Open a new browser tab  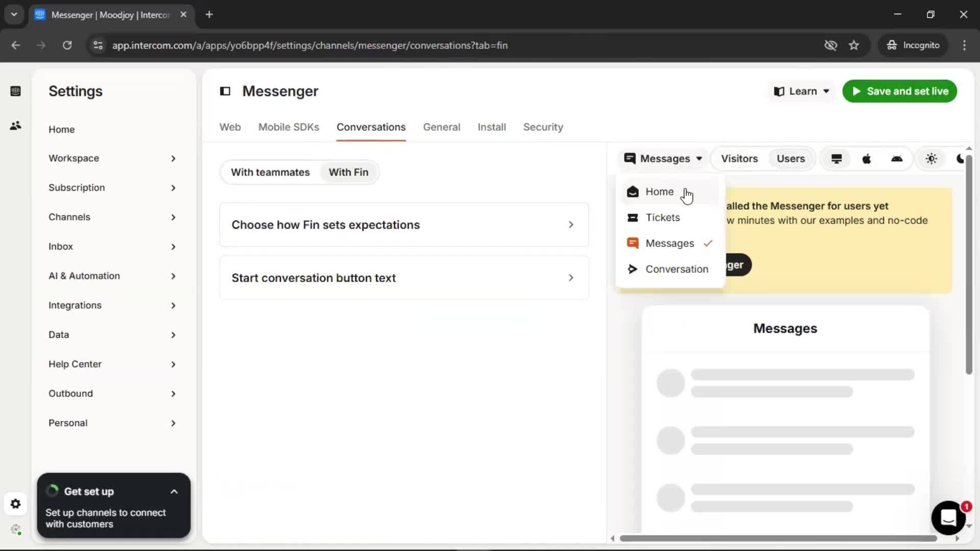click(209, 15)
